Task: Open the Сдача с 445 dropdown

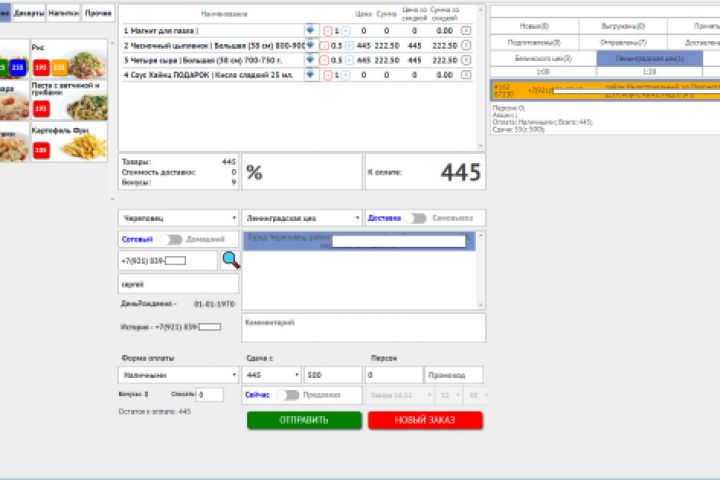Action: (271, 375)
